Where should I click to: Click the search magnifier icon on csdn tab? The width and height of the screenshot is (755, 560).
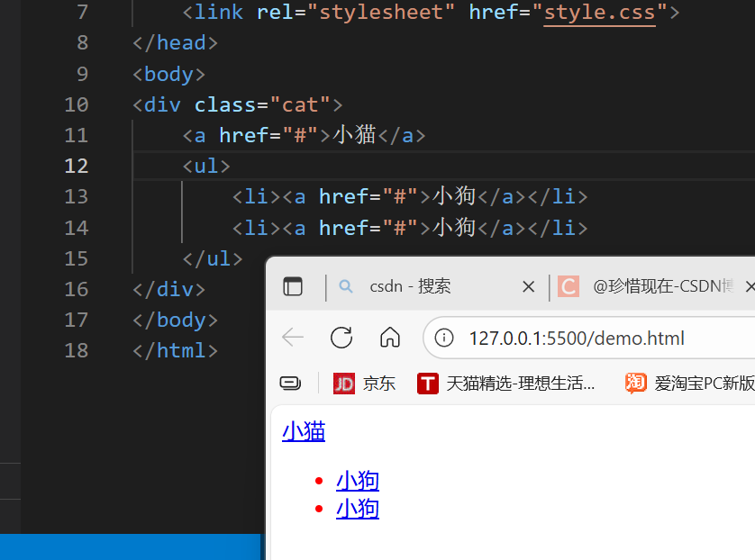point(346,286)
